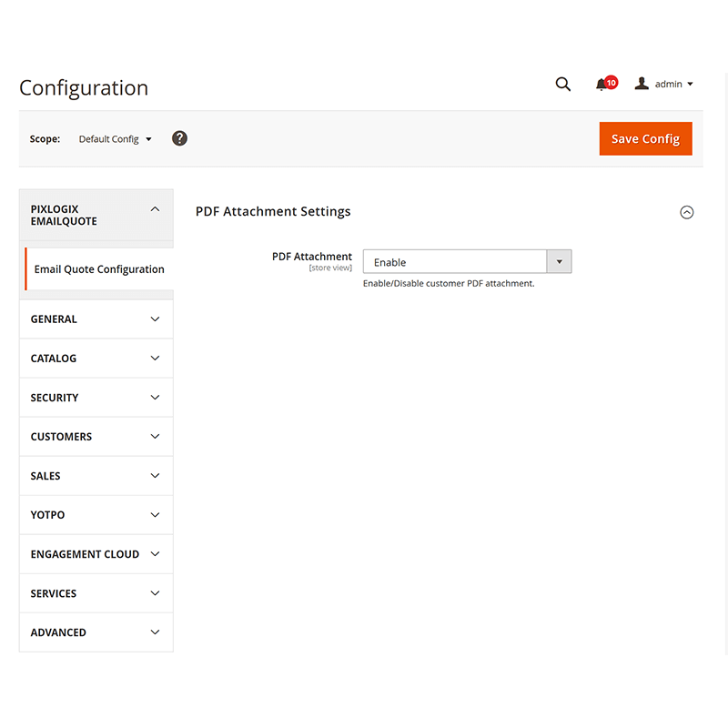Expand the SECURITY section
This screenshot has height=728, width=728.
click(96, 397)
